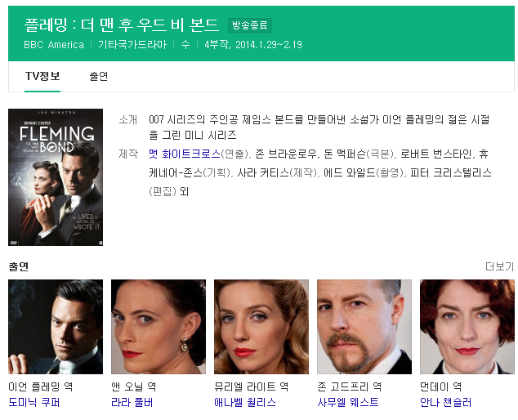The width and height of the screenshot is (518, 420).
Task: Open 라라 풀버 actor page
Action: pyautogui.click(x=132, y=402)
